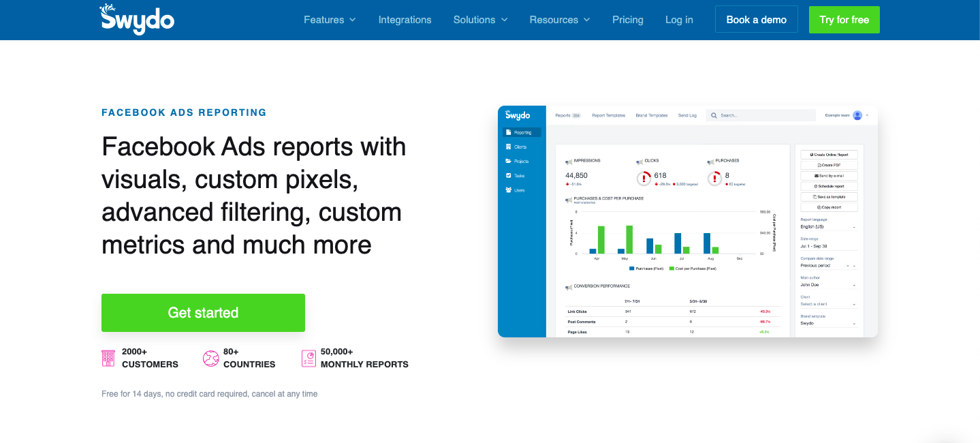980x443 pixels.
Task: Select the Tasks checkmark icon in the dashboard sidebar
Action: click(508, 175)
